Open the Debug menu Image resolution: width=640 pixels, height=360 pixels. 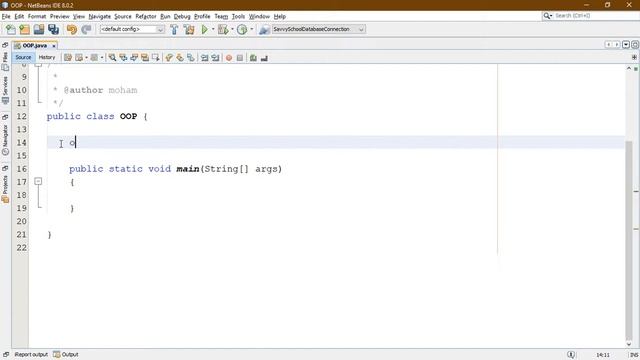[x=182, y=16]
